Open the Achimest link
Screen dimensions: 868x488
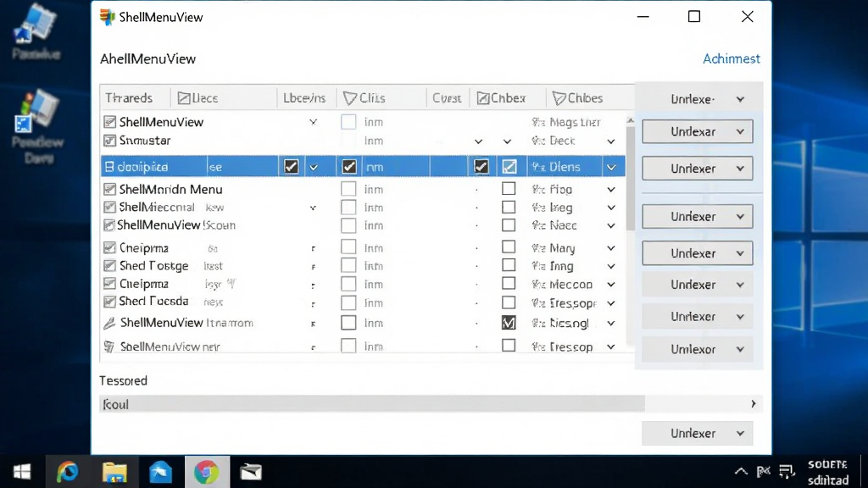732,58
